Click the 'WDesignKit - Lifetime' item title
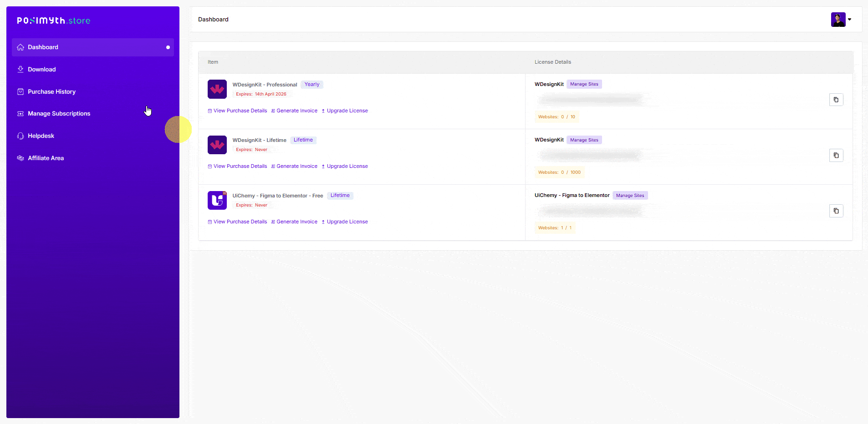Image resolution: width=868 pixels, height=424 pixels. pyautogui.click(x=259, y=140)
